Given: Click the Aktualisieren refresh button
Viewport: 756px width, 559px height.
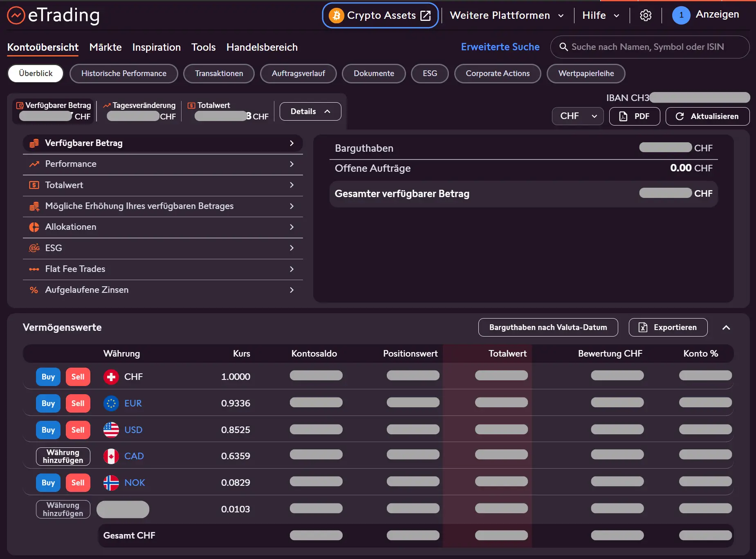Looking at the screenshot, I should point(707,116).
